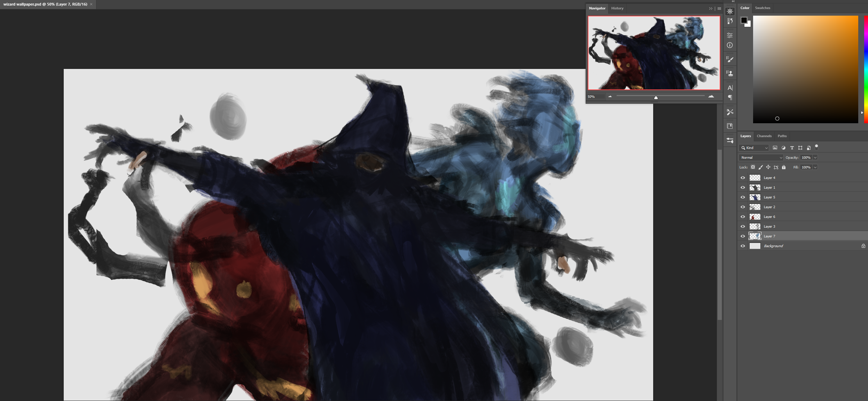Open the History tab
The height and width of the screenshot is (401, 868).
(x=617, y=8)
